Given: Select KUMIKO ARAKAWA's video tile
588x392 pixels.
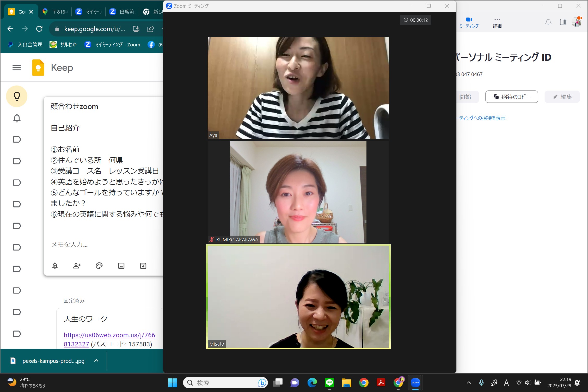Looking at the screenshot, I should click(x=298, y=192).
